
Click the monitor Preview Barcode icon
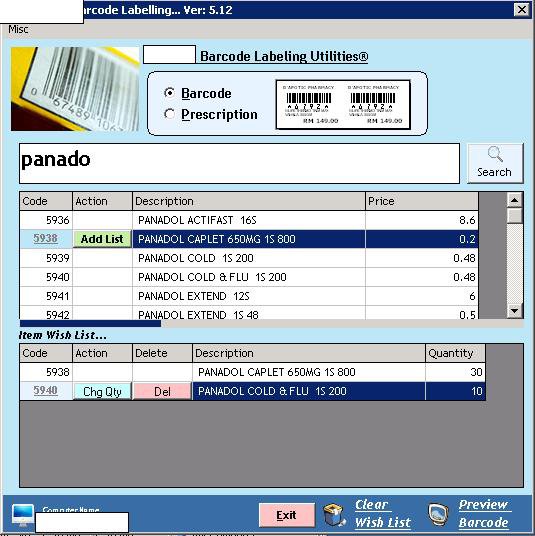click(438, 514)
